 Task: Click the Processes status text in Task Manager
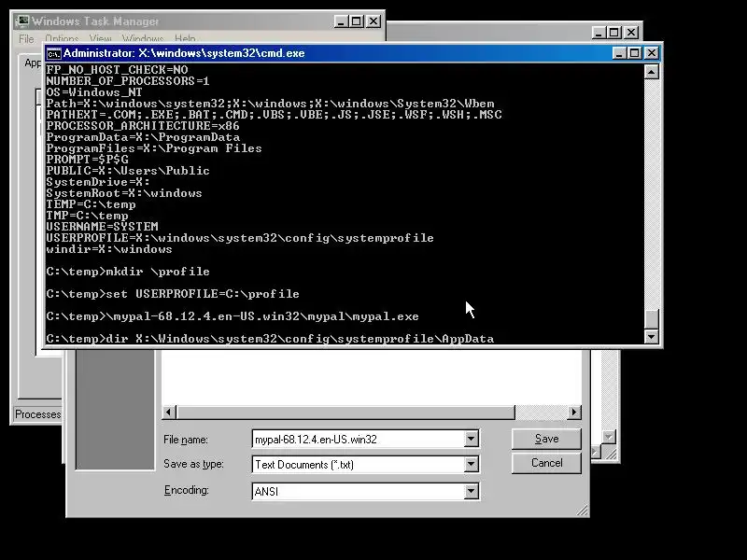tap(37, 414)
